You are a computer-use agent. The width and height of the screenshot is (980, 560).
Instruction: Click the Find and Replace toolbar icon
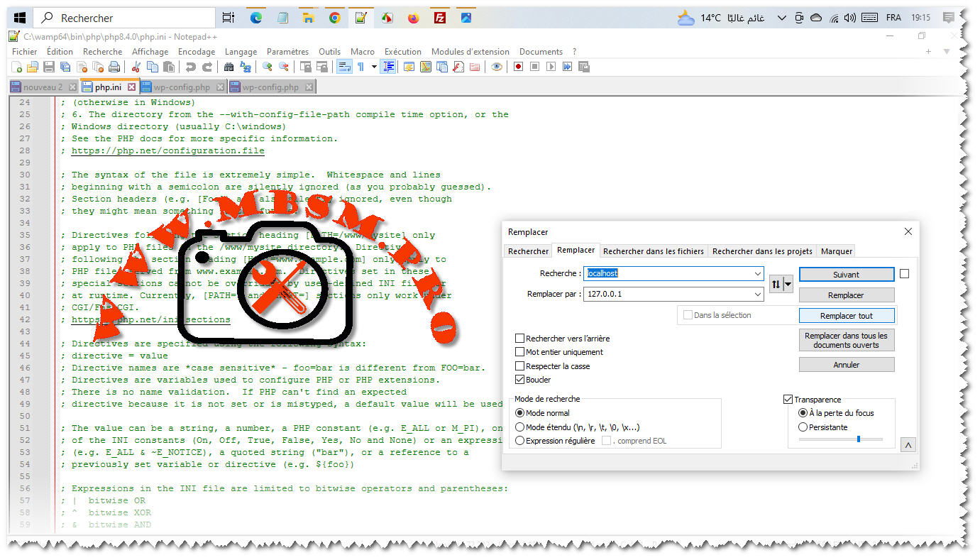[246, 67]
